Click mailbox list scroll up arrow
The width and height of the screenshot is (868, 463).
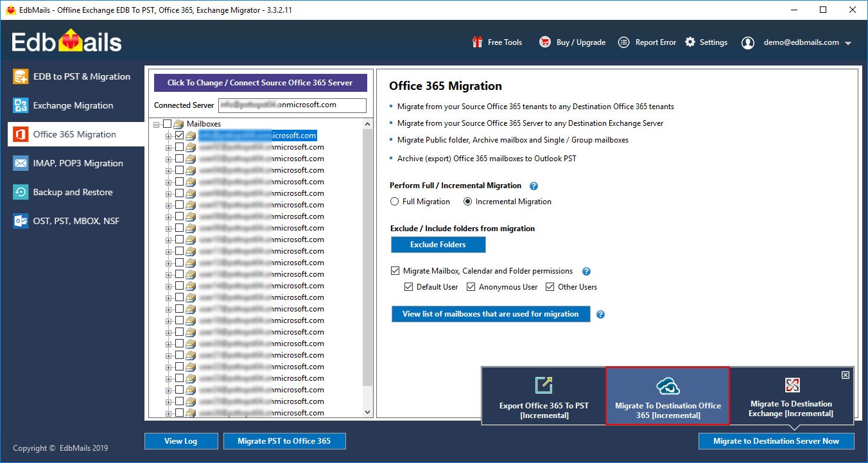coord(368,125)
